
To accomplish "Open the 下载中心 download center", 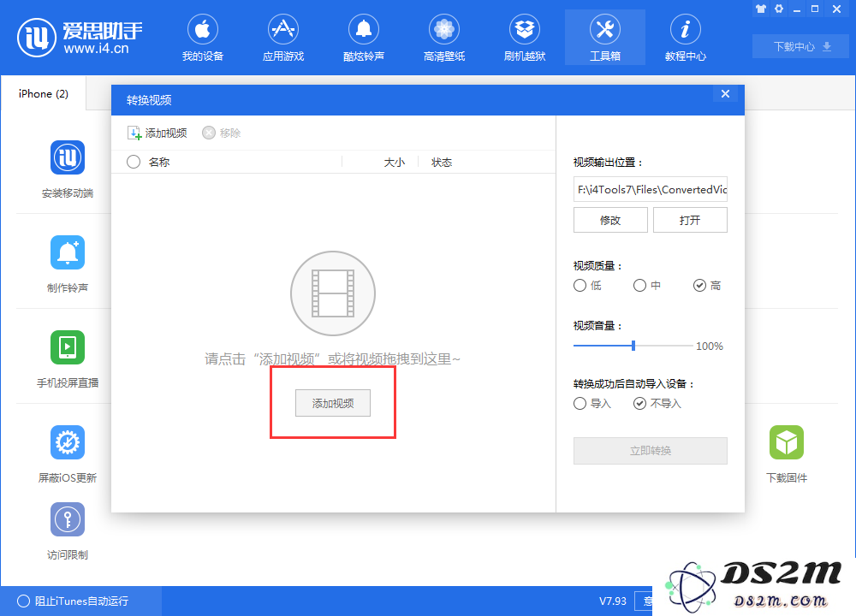I will coord(801,46).
